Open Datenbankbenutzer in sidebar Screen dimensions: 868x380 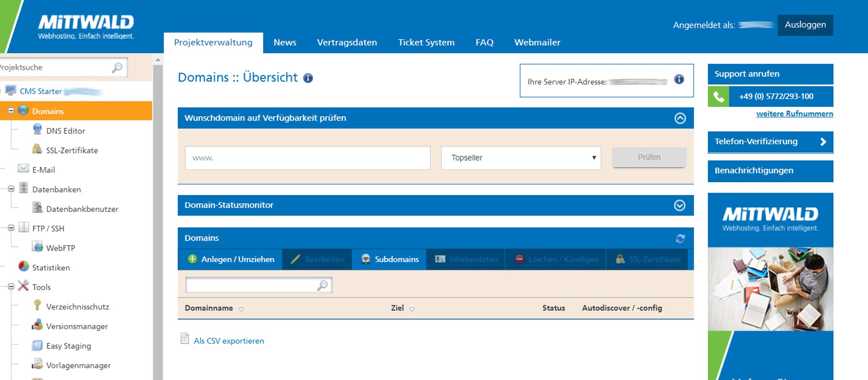click(82, 209)
